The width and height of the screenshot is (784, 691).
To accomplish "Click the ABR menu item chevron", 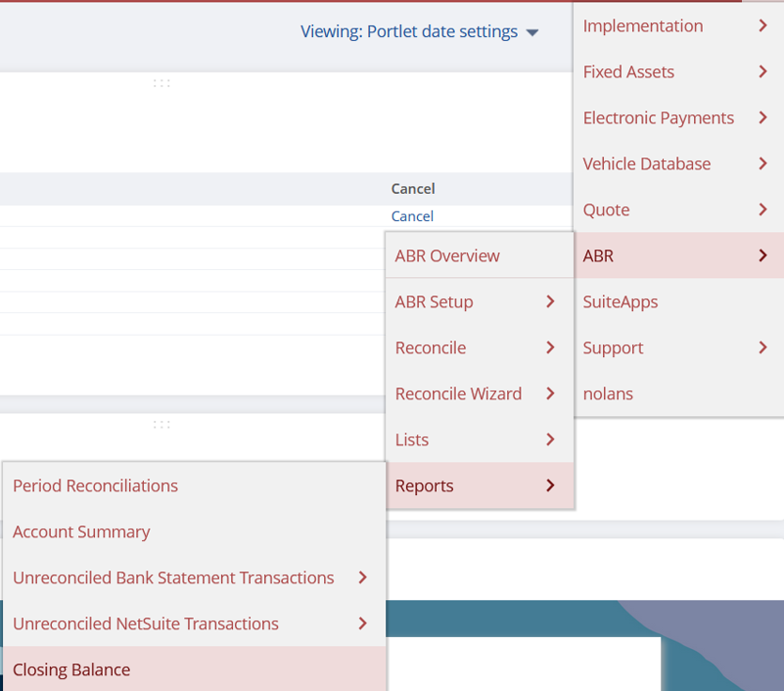I will [x=762, y=256].
